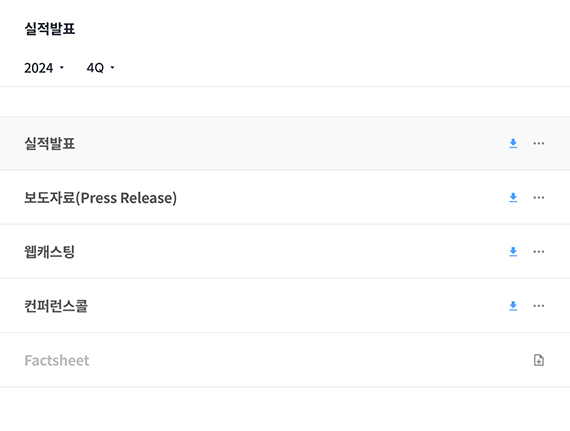This screenshot has width=570, height=431.
Task: Open more options for 웹캐스팅 row
Action: pyautogui.click(x=539, y=252)
